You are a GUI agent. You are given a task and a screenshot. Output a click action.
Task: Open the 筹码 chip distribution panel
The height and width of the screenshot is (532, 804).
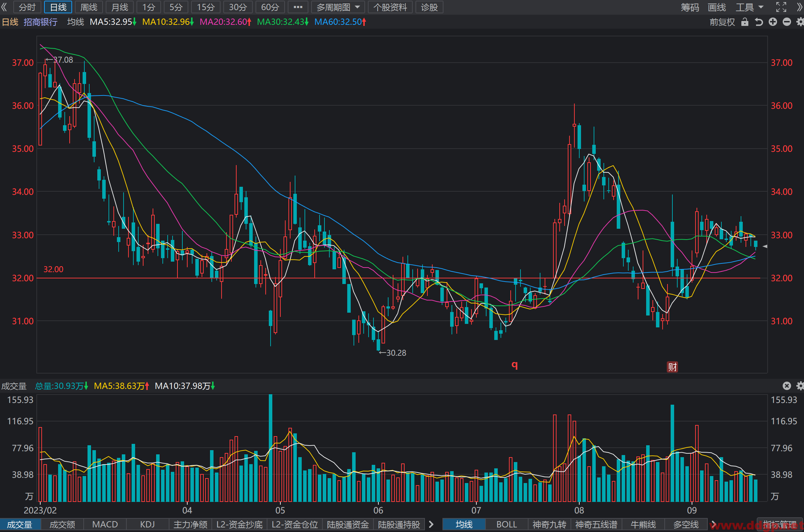coord(690,7)
